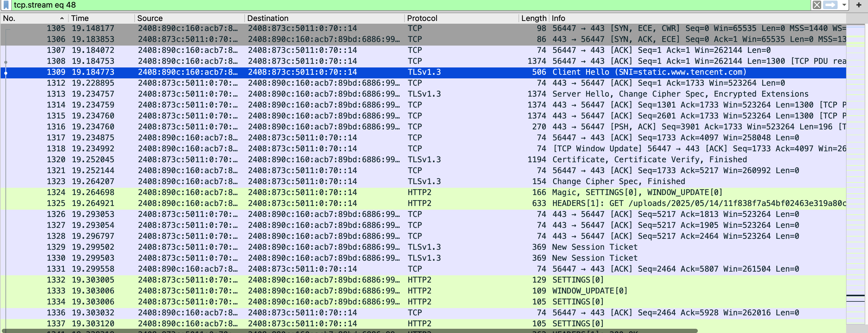Select packet 1316 PSH, ACK row
This screenshot has width=868, height=333.
point(423,127)
